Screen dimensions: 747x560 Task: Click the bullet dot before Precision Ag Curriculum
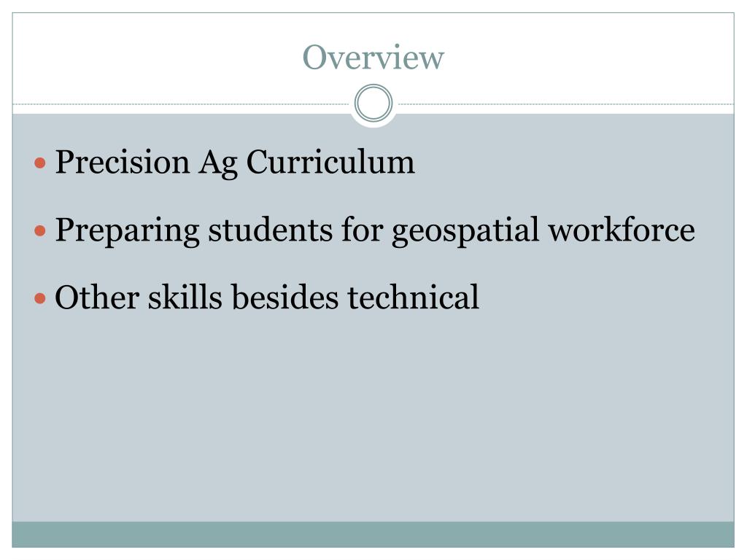41,163
